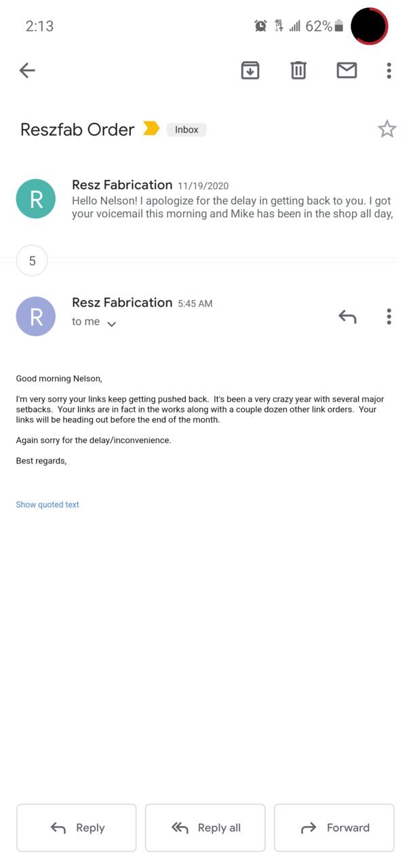Tap the alarm icon in status bar

pyautogui.click(x=260, y=26)
